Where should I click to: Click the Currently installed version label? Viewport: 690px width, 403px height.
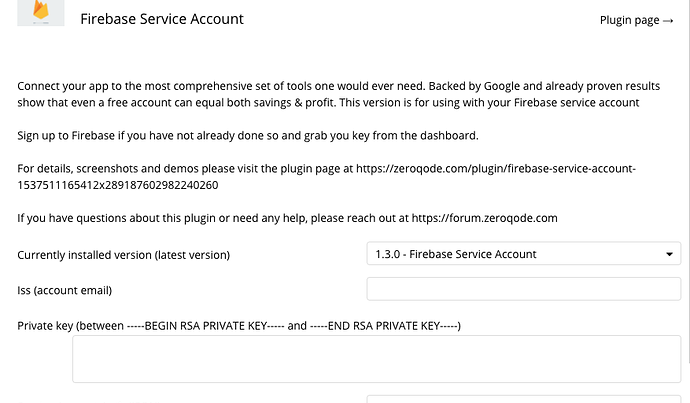[124, 255]
